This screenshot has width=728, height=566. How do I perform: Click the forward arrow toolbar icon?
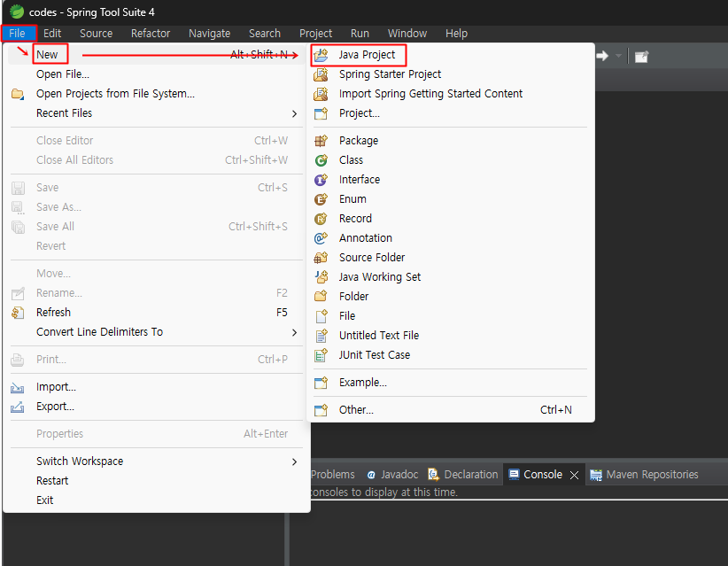tap(602, 56)
